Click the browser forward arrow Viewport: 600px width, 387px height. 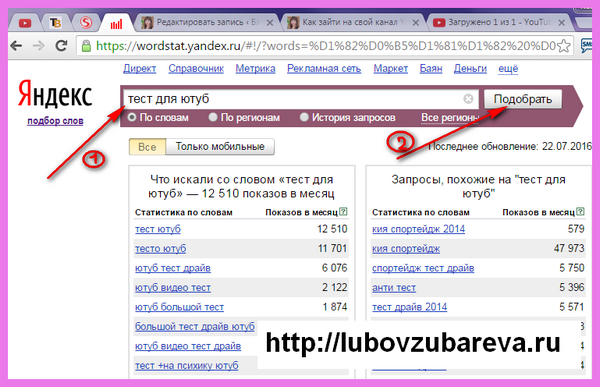click(39, 46)
